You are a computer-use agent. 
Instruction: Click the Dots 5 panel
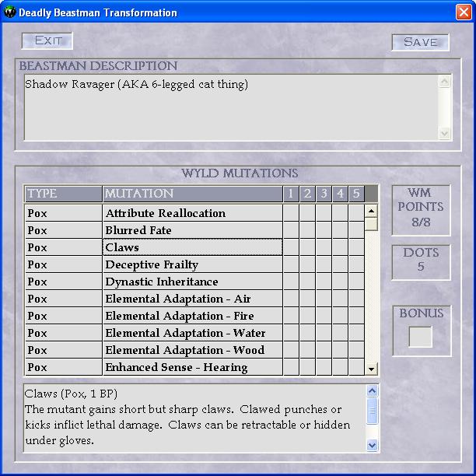pyautogui.click(x=421, y=262)
